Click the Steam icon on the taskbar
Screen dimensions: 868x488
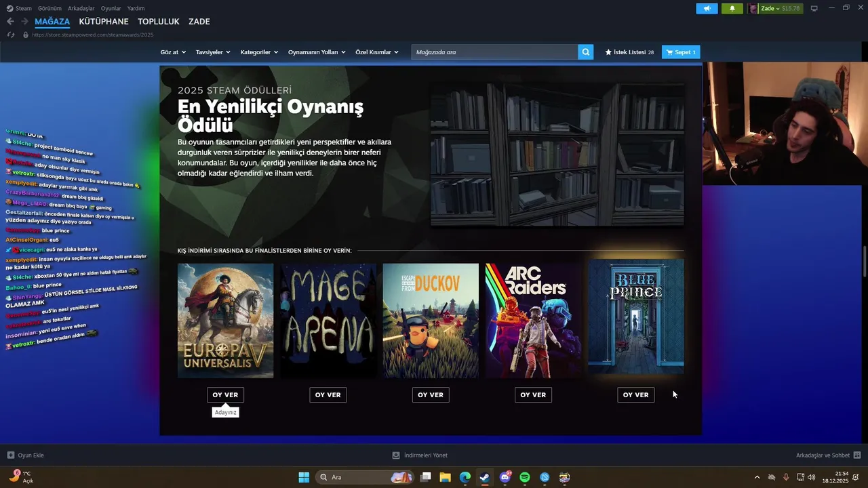pyautogui.click(x=484, y=477)
